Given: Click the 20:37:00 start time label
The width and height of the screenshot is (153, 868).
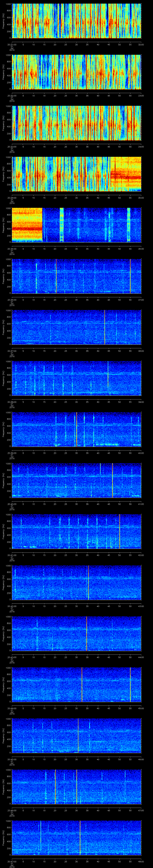Looking at the screenshot, I should pyautogui.click(x=12, y=351).
